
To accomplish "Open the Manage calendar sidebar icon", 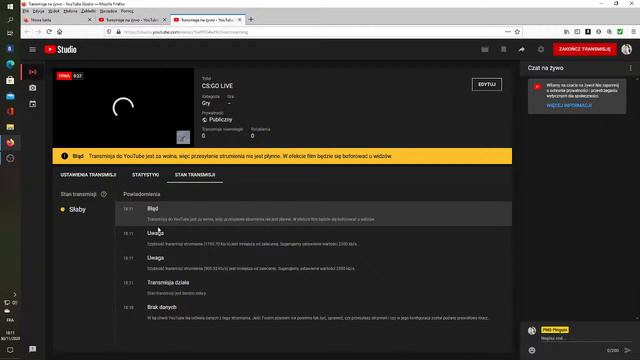I will (33, 104).
